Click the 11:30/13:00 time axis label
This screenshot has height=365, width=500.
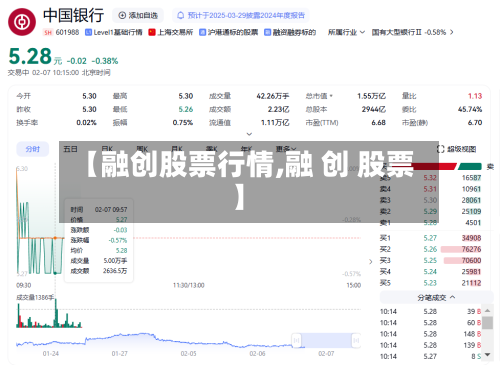189,285
